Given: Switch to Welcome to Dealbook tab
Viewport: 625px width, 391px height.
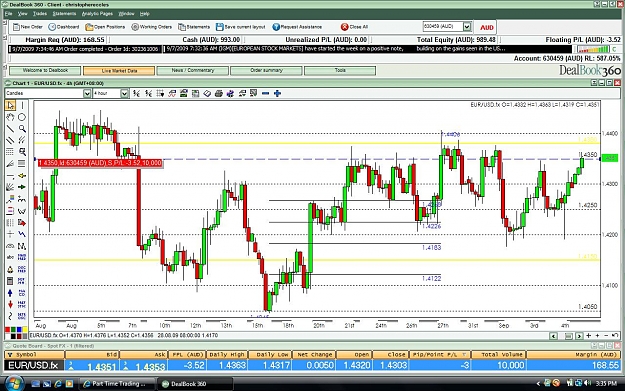Looking at the screenshot, I should point(45,71).
